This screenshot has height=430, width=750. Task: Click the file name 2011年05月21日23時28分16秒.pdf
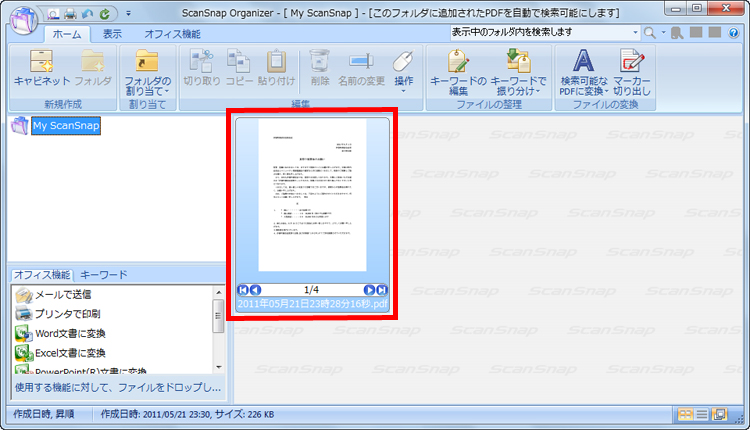point(312,304)
